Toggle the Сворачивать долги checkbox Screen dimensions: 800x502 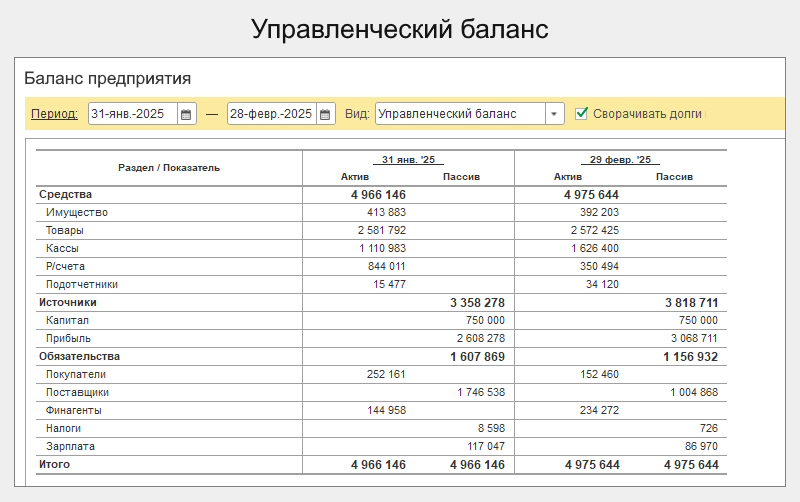(x=582, y=114)
